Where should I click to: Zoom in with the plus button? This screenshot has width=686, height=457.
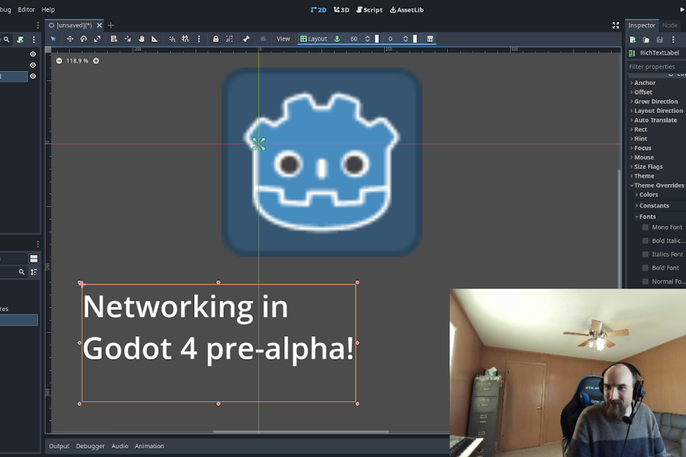click(96, 61)
